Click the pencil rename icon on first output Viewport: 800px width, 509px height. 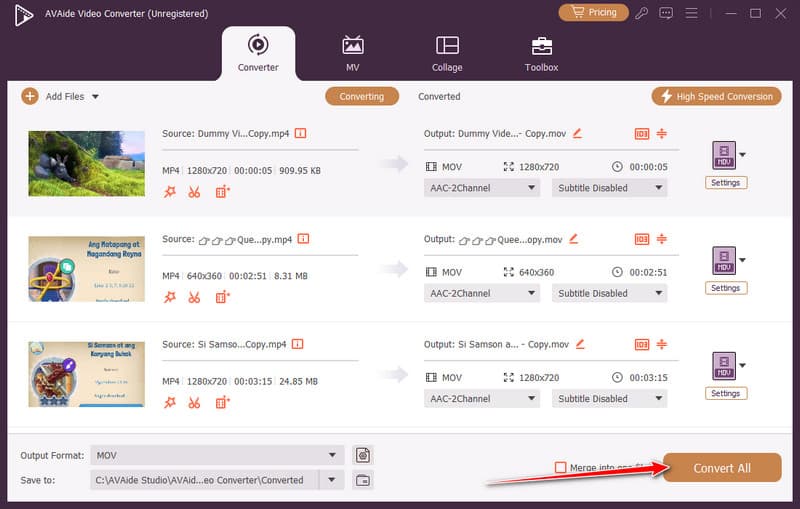tap(577, 133)
